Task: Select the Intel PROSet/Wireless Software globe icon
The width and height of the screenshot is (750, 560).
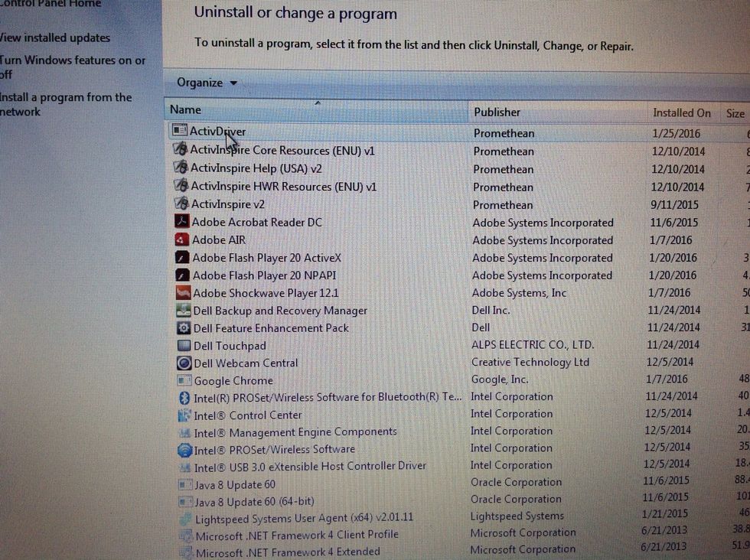Action: point(184,449)
